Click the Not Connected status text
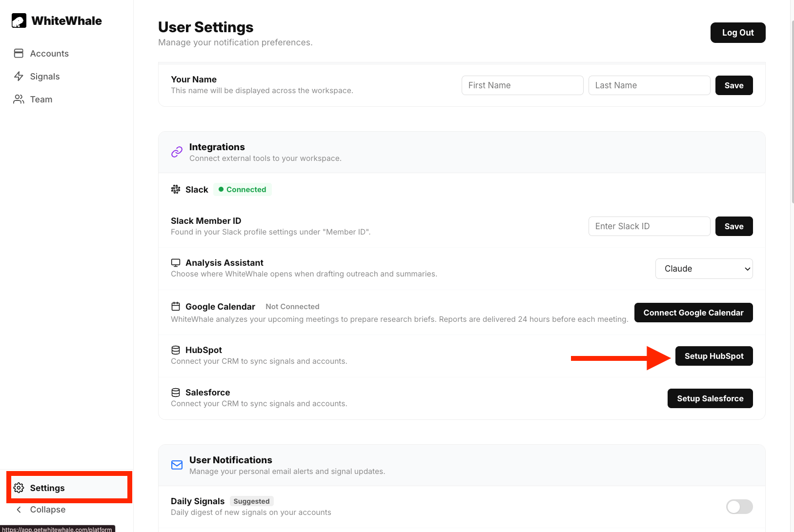Image resolution: width=794 pixels, height=532 pixels. pyautogui.click(x=292, y=306)
